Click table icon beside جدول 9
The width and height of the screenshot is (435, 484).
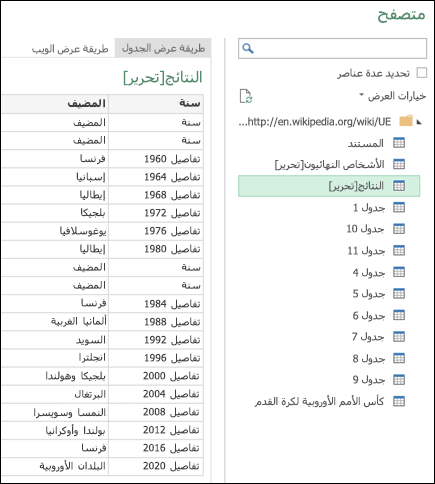[x=399, y=380]
